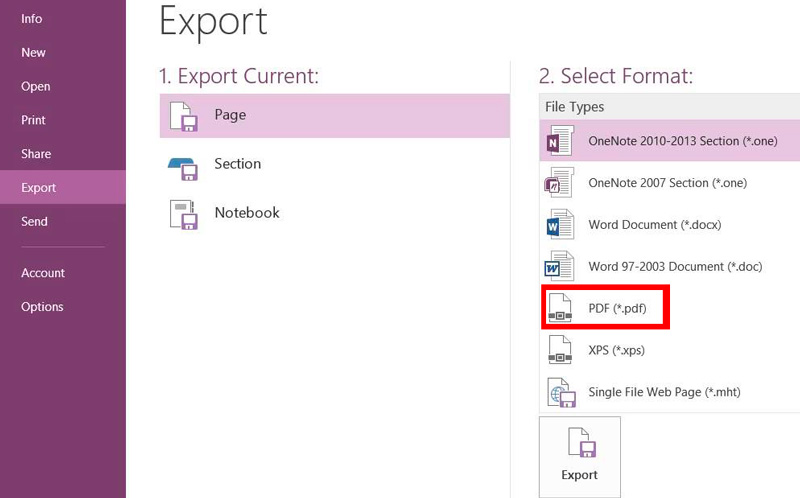Image resolution: width=800 pixels, height=498 pixels.
Task: Click the Page export icon
Action: tap(182, 116)
